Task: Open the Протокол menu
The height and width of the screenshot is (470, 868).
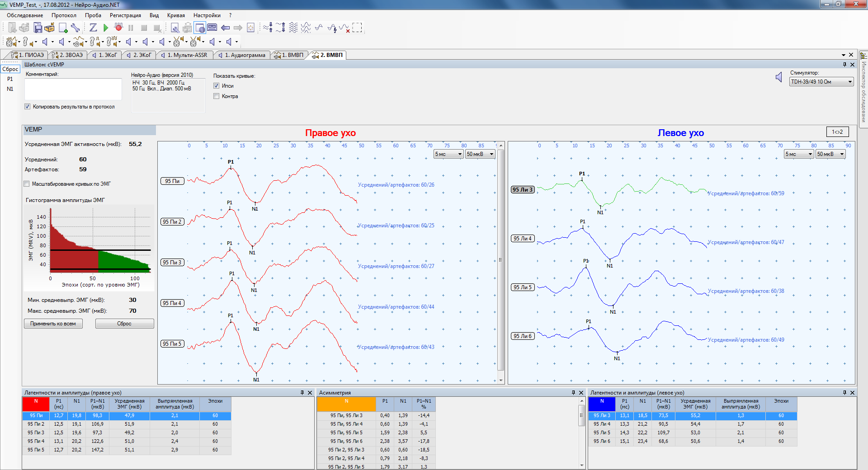Action: tap(64, 15)
